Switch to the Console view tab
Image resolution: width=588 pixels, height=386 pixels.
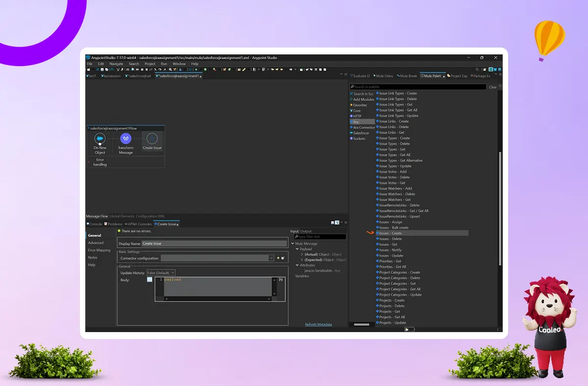(x=94, y=224)
